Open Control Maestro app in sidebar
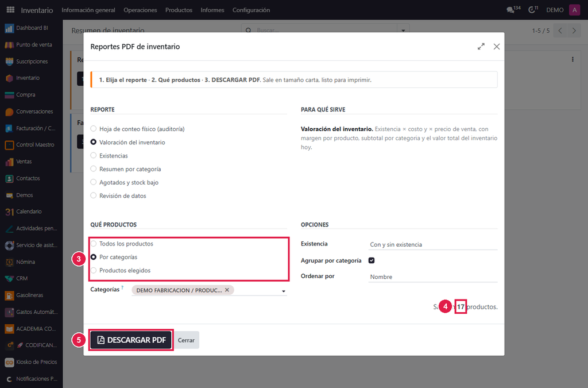 point(32,145)
